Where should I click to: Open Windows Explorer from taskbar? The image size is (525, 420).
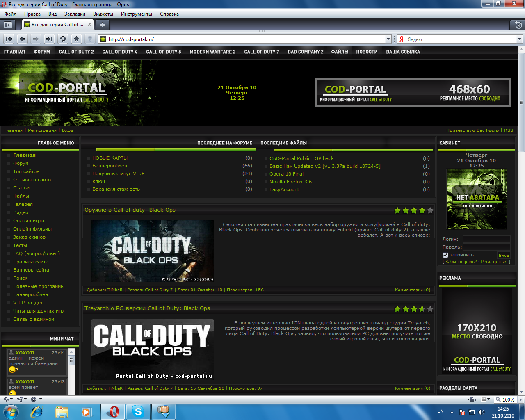[x=62, y=411]
